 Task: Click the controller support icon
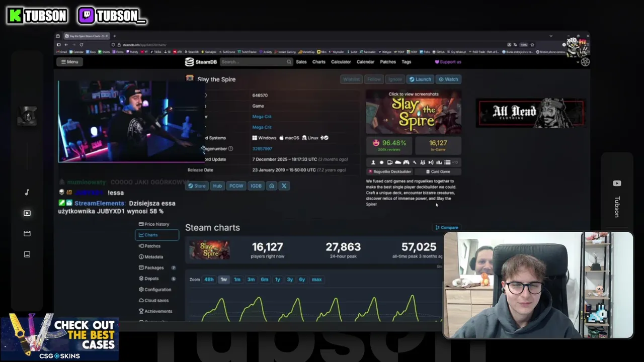click(406, 162)
